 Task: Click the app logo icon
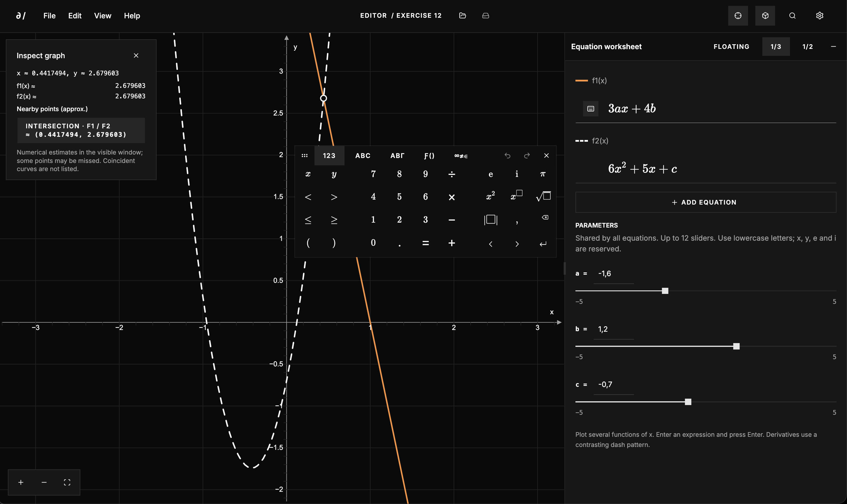pyautogui.click(x=21, y=16)
